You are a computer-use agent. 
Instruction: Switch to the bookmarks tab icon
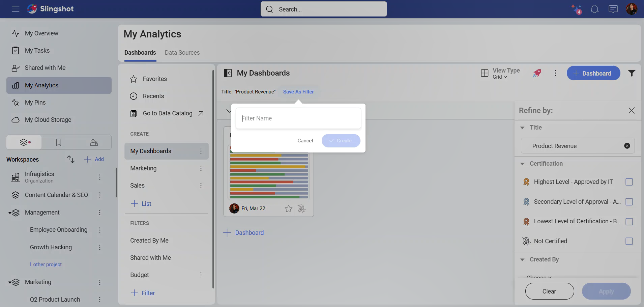point(59,142)
